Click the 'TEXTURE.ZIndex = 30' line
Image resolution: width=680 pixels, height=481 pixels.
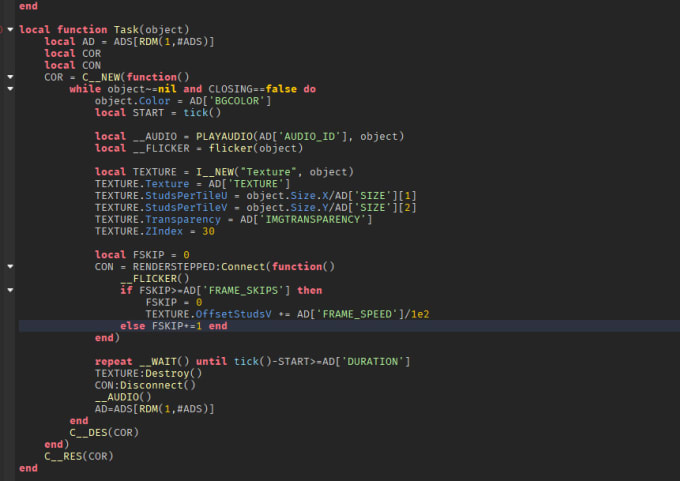pos(155,231)
